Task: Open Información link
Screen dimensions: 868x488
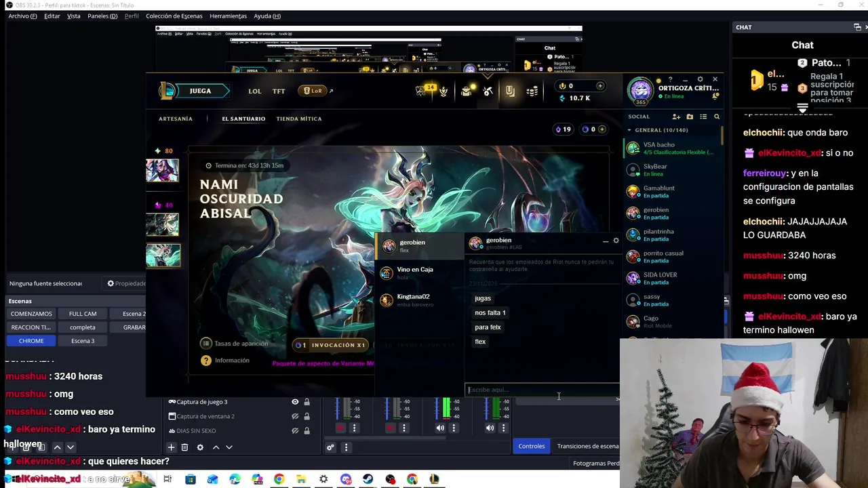Action: pyautogui.click(x=225, y=361)
